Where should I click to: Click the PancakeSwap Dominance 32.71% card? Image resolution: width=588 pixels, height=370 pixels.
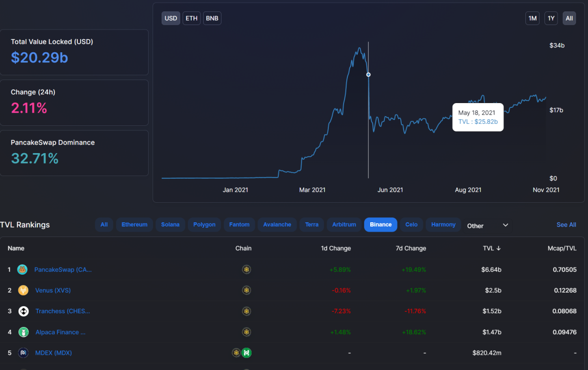pos(74,153)
